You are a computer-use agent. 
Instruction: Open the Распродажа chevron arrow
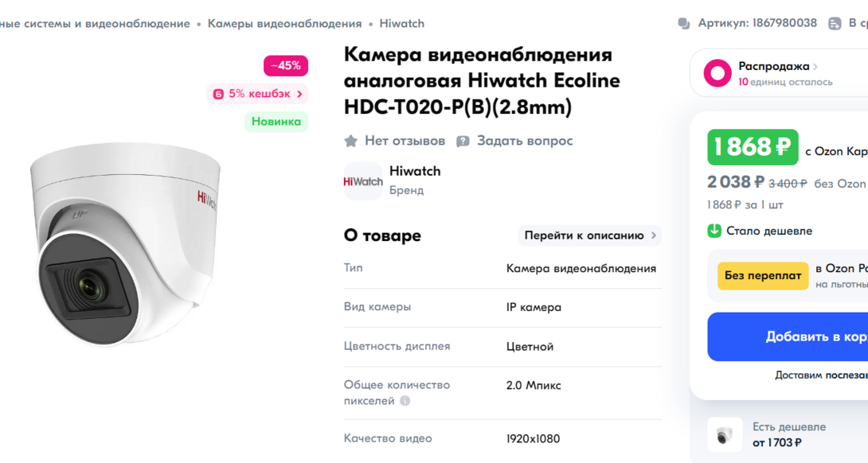point(815,67)
